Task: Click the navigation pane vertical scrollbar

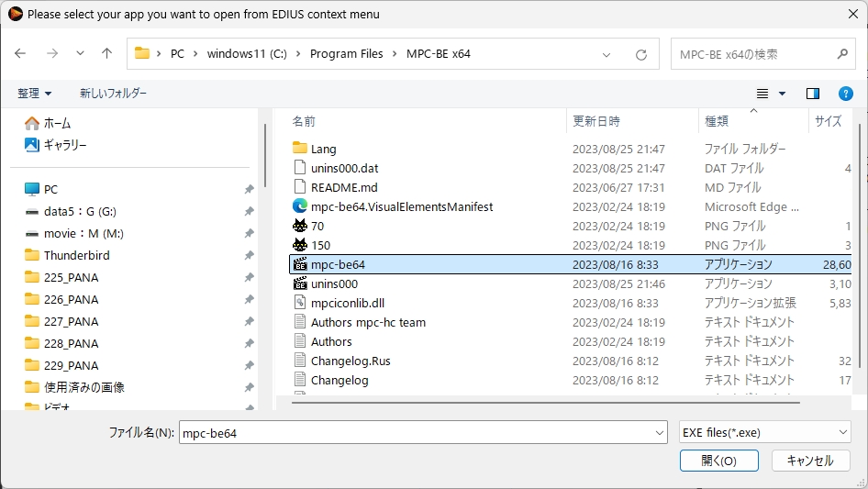Action: tap(265, 155)
